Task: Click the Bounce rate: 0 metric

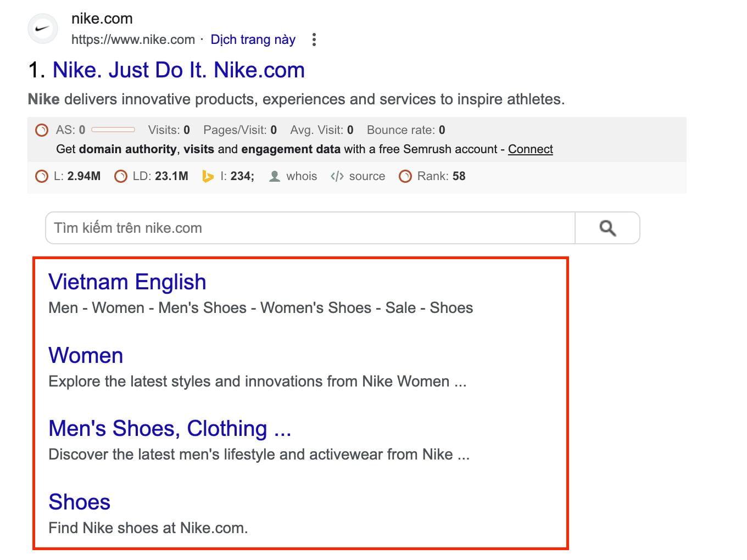Action: (406, 130)
